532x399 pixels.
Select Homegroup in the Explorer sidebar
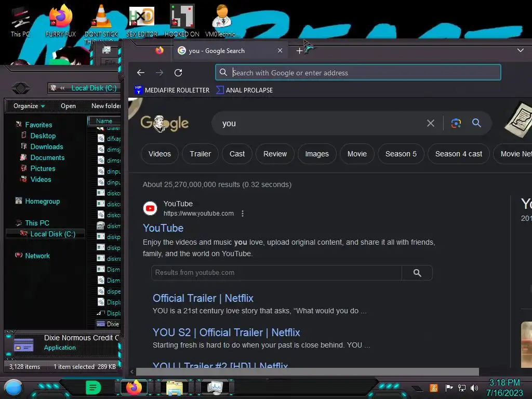[42, 201]
